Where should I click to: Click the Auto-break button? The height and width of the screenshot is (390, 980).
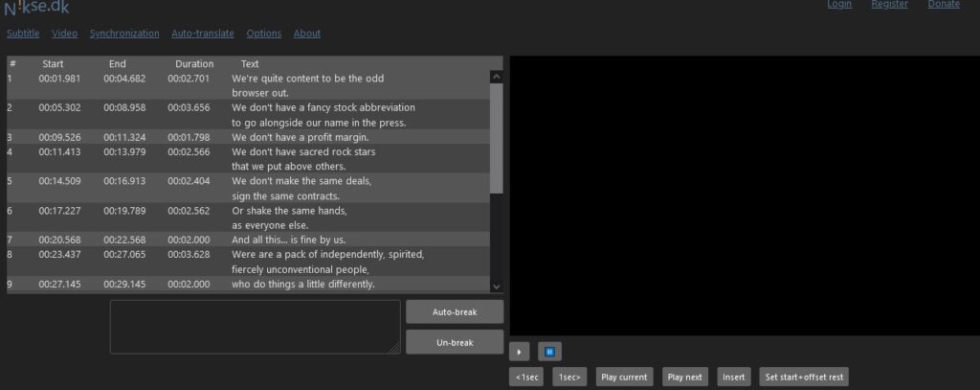tap(455, 311)
